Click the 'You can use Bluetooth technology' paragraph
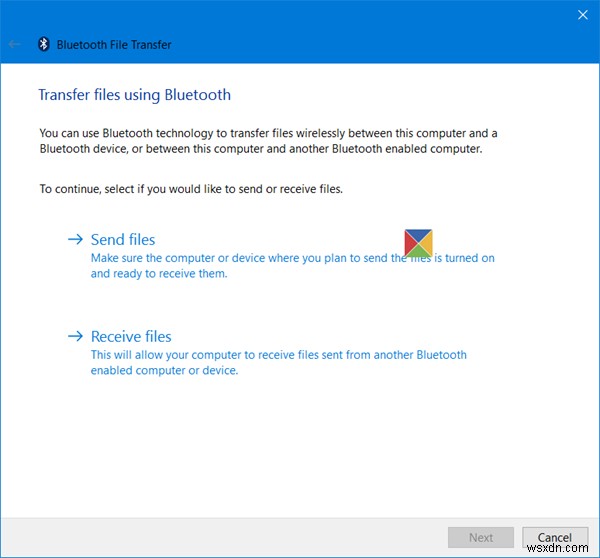This screenshot has height=558, width=600. 268,141
